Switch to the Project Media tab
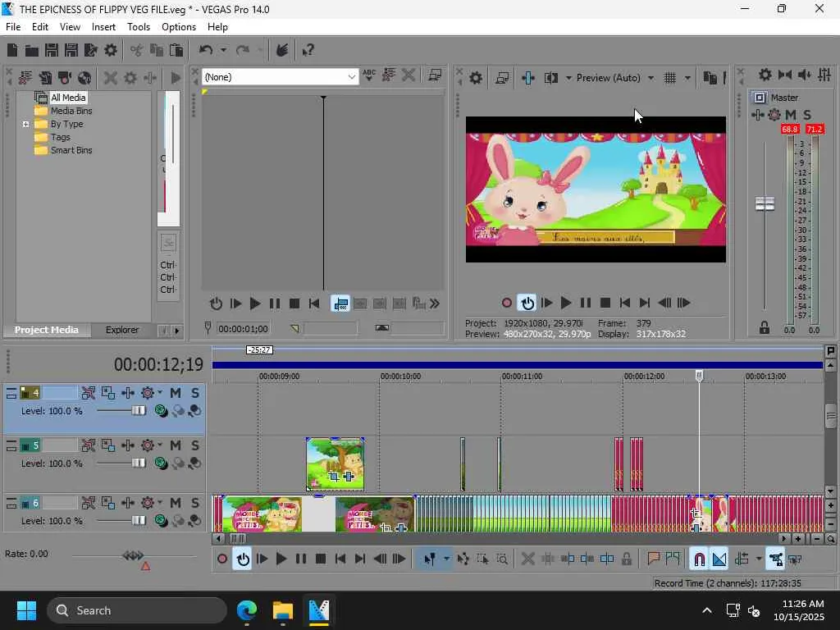Viewport: 840px width, 630px height. point(46,330)
